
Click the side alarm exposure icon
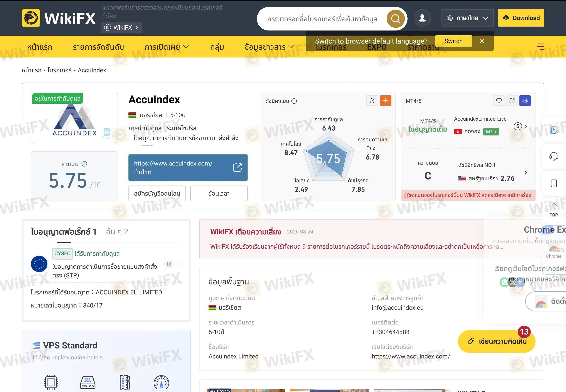click(554, 129)
